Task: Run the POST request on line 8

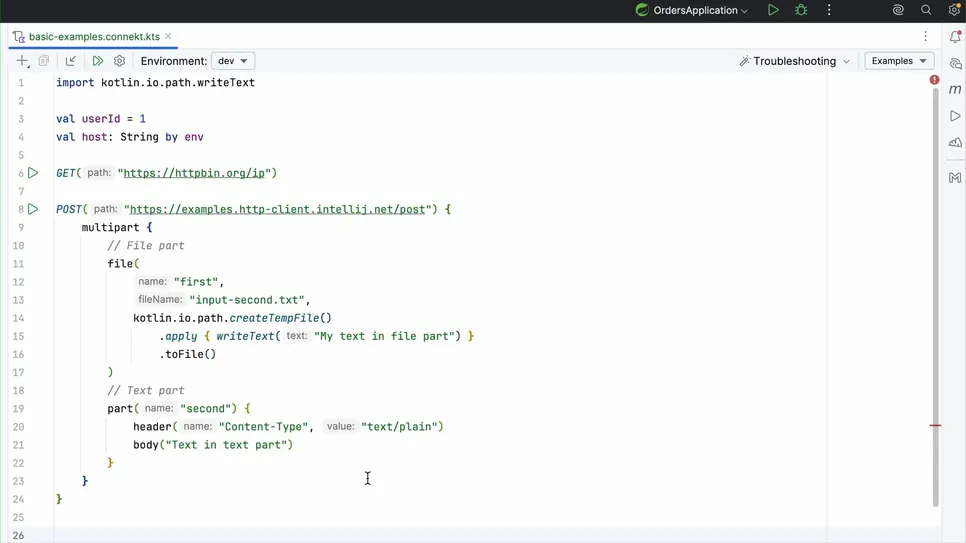Action: click(33, 209)
